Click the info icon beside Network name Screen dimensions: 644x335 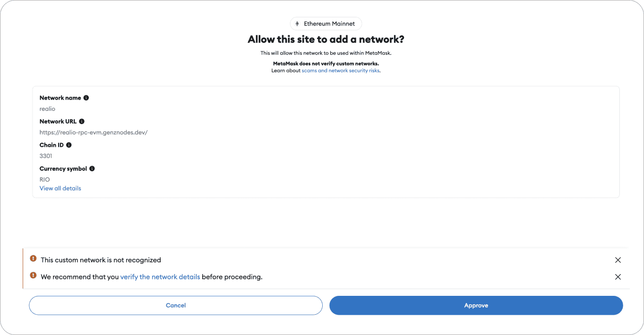[86, 98]
